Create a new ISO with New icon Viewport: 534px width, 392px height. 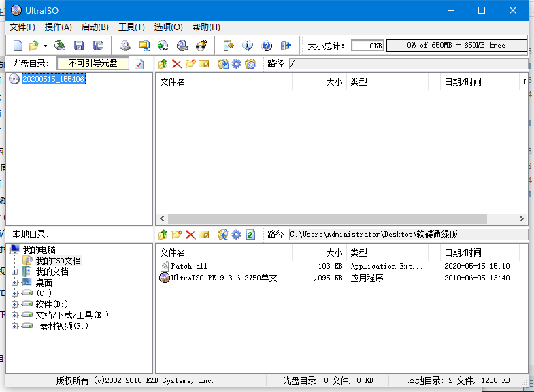[18, 46]
